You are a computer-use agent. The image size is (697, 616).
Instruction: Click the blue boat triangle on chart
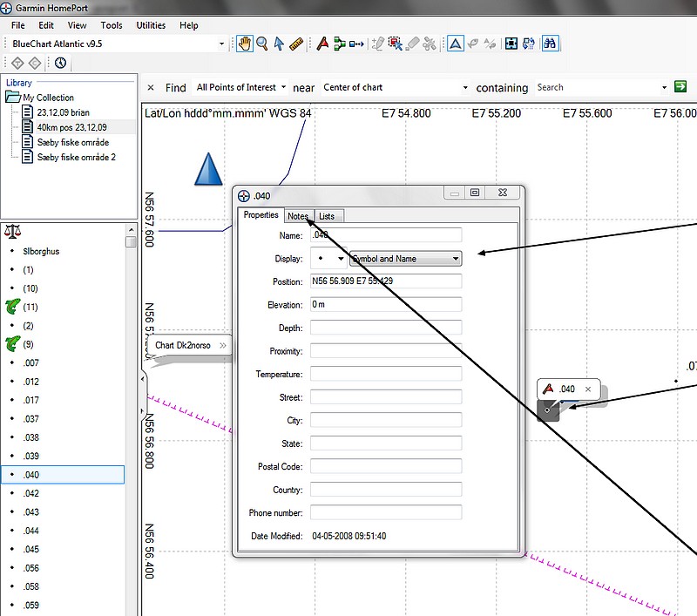pos(208,169)
